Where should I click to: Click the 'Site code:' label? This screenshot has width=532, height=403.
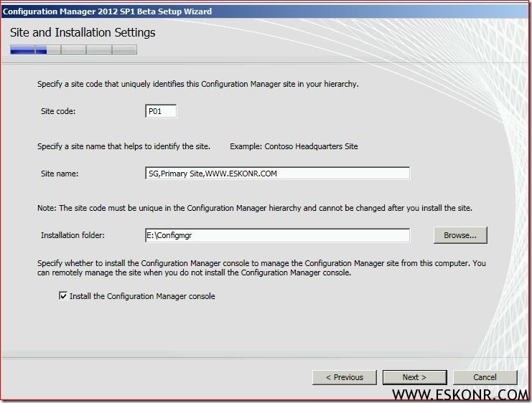[58, 111]
